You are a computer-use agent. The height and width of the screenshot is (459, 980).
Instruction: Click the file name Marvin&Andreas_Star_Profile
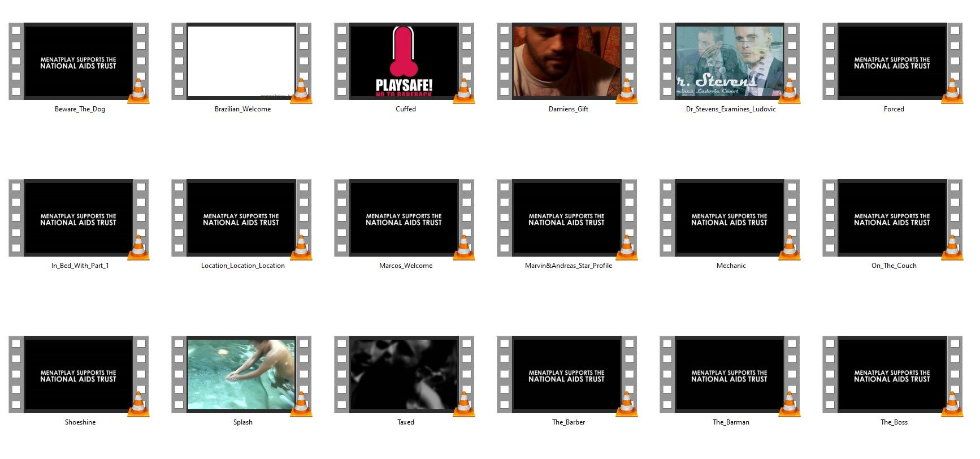click(x=569, y=266)
